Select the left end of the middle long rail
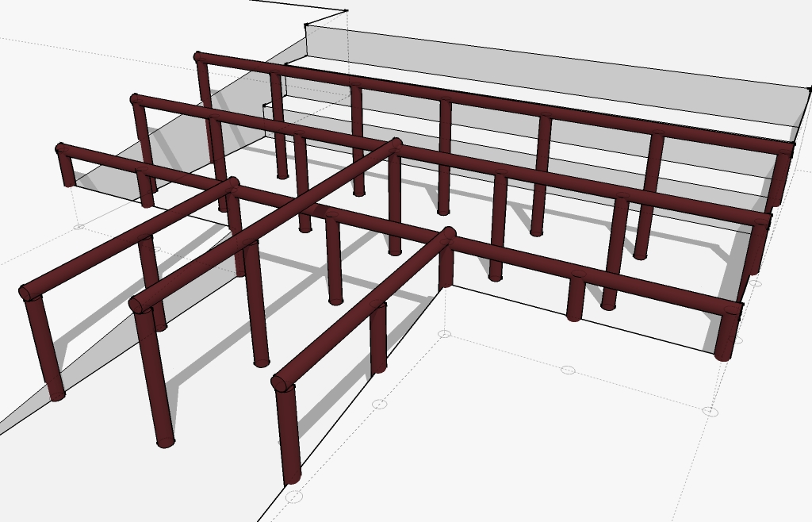 (136, 100)
